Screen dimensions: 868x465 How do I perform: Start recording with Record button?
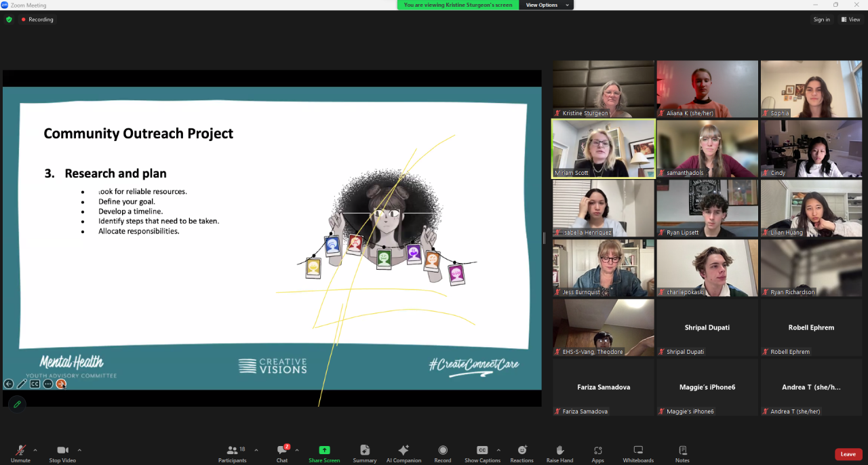[443, 453]
